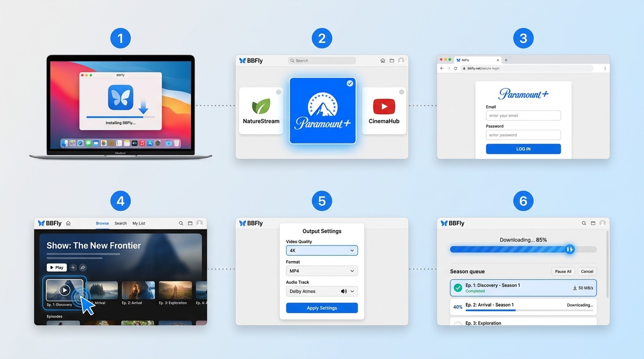The image size is (644, 359).
Task: Select the Ep. 3: Exploration thumbnail
Action: pyautogui.click(x=175, y=290)
